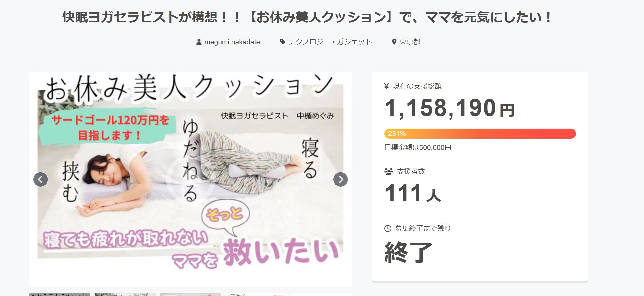Click the 231% funding progress bar
The image size is (644, 296).
coord(480,134)
